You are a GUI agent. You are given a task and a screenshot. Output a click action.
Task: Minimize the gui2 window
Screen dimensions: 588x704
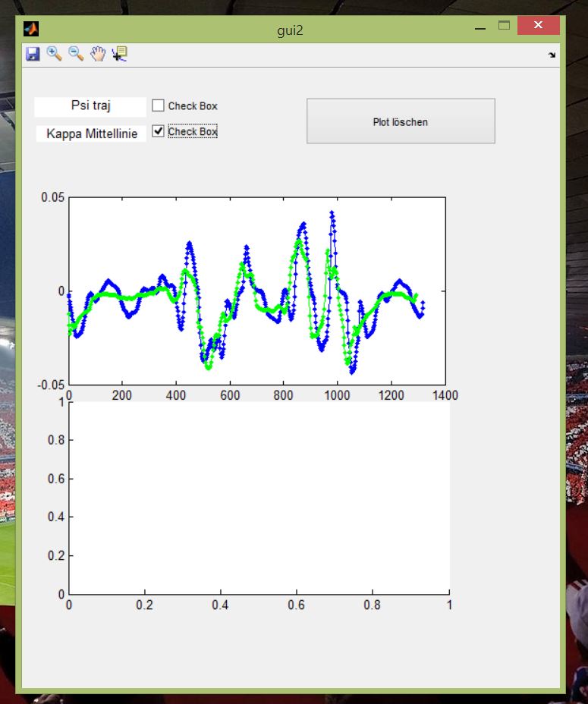[480, 27]
